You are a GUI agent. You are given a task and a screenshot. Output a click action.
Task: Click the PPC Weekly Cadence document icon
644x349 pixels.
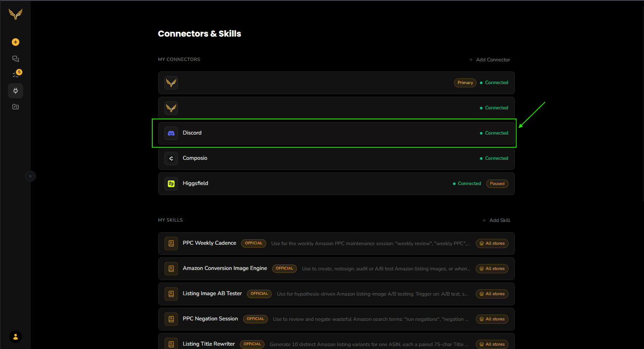click(171, 243)
